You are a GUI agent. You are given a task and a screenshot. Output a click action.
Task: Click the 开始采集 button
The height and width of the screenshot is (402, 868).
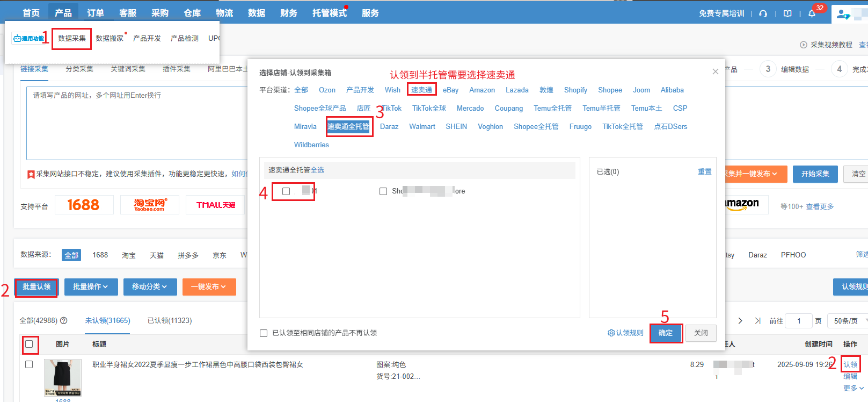pos(815,174)
